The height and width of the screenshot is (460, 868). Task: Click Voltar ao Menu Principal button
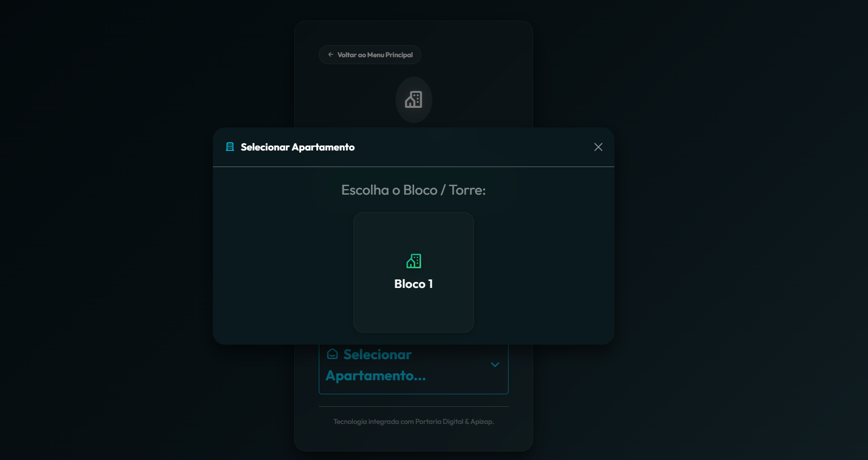[x=369, y=55]
